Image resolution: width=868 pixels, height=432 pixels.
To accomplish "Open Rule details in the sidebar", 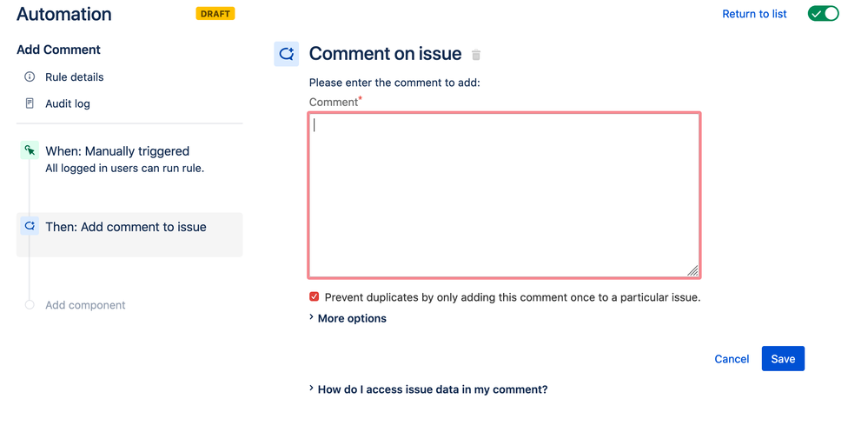I will tap(74, 77).
